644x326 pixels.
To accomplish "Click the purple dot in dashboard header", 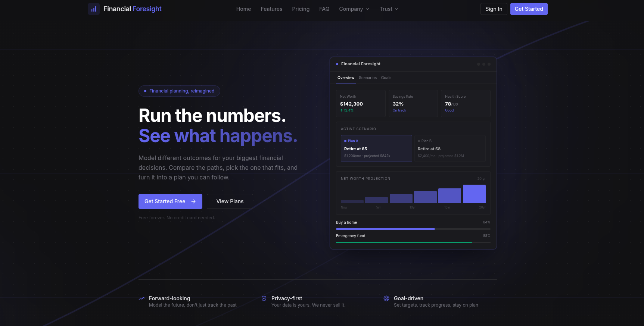I will pyautogui.click(x=337, y=64).
